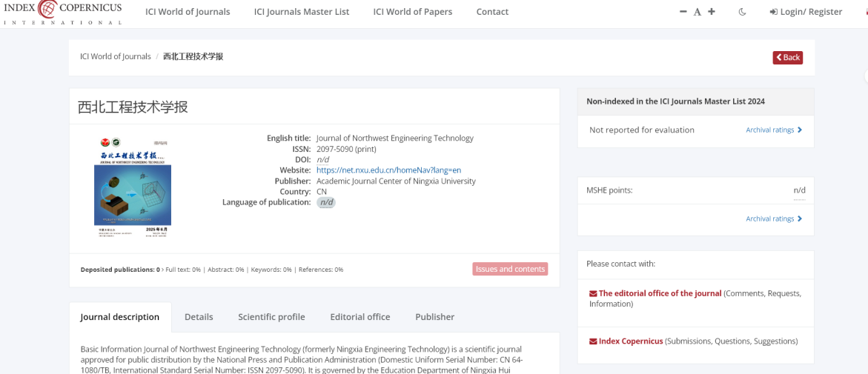Click Issues and contents button
The image size is (868, 374).
click(x=510, y=269)
